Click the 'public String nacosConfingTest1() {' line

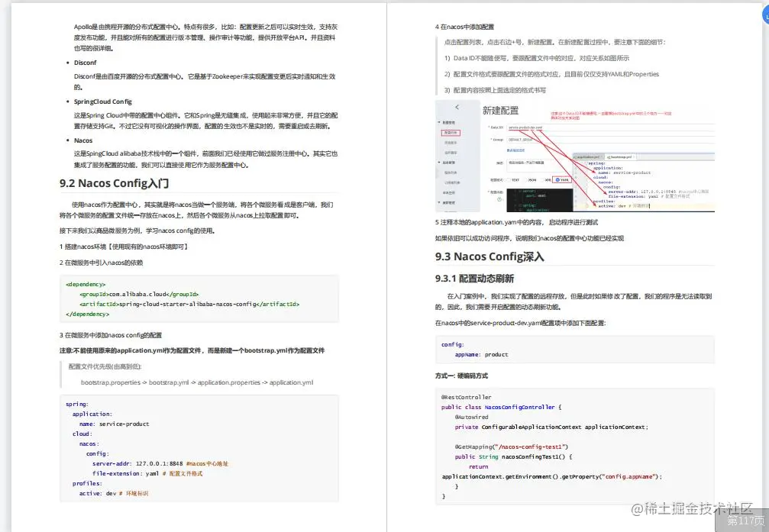[x=513, y=456]
